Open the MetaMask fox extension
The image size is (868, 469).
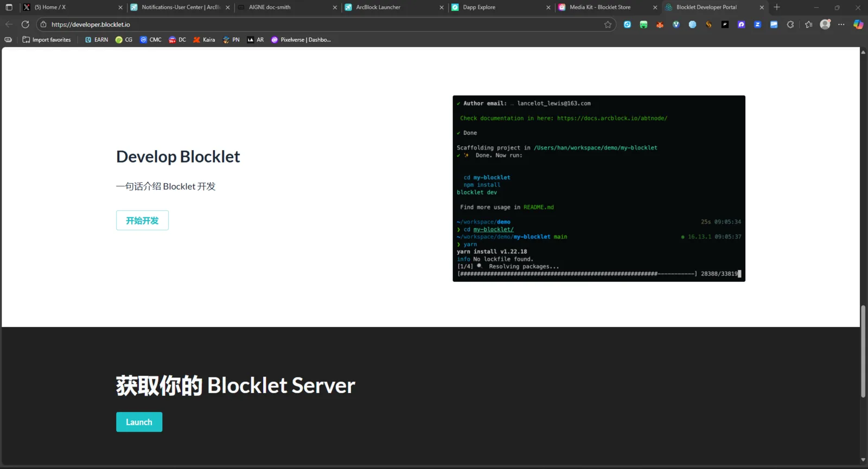click(x=660, y=24)
